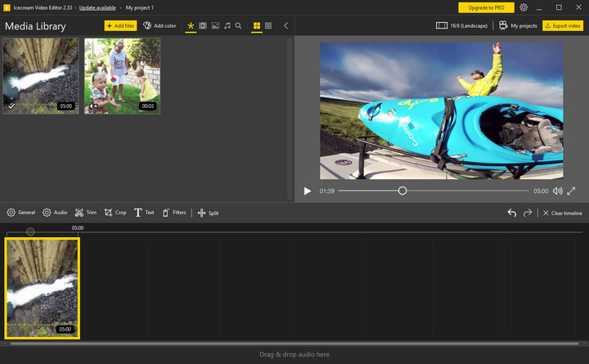
Task: Click the Update available link
Action: pos(97,7)
